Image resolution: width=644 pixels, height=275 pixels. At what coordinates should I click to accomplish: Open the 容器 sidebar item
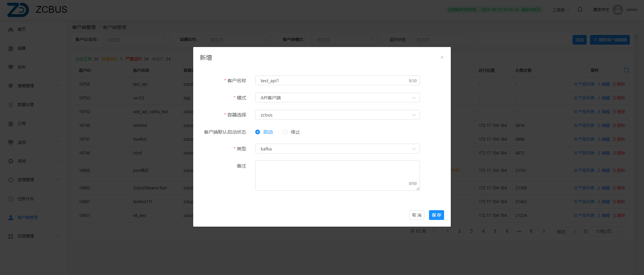point(21,48)
